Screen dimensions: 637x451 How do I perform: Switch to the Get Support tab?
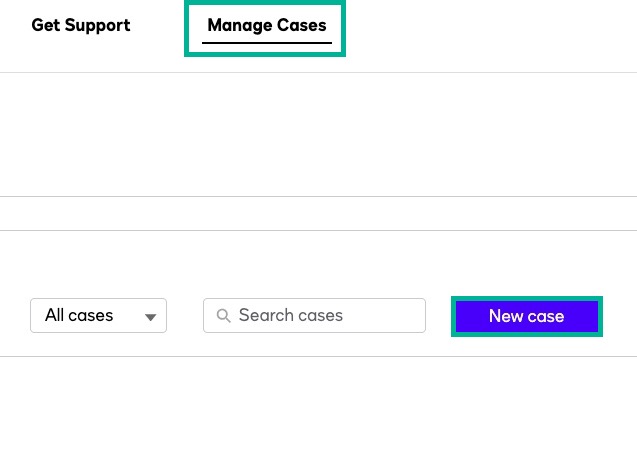pos(81,26)
